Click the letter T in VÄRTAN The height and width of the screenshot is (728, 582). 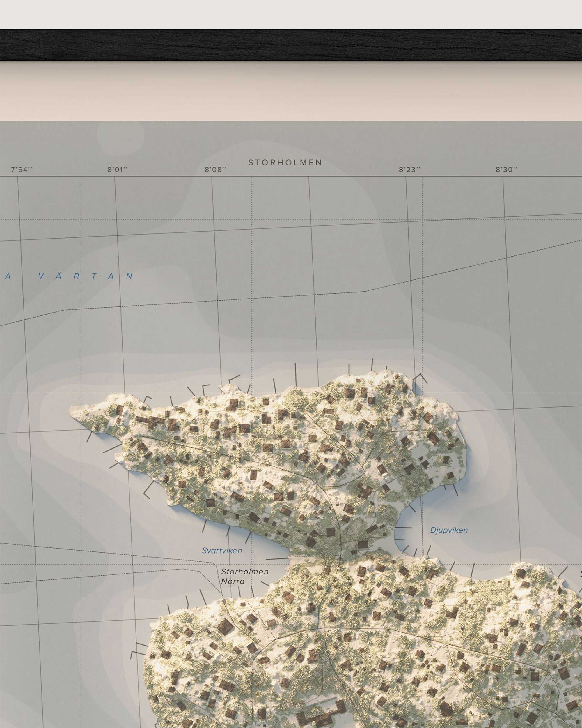coord(94,276)
